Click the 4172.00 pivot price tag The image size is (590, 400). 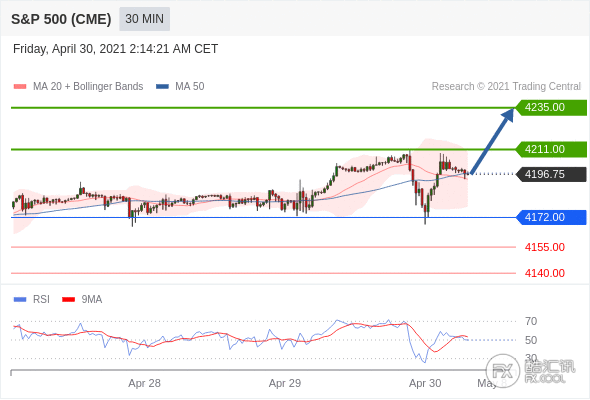(x=551, y=217)
